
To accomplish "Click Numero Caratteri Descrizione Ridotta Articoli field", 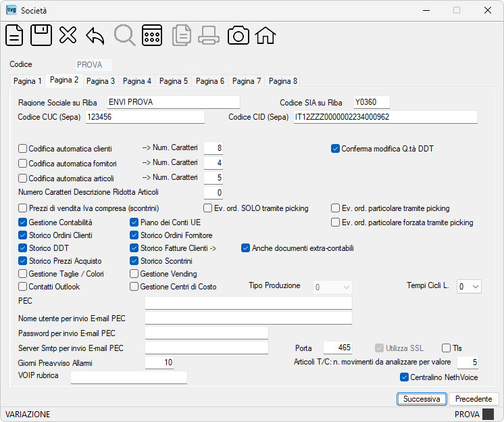I will [213, 193].
